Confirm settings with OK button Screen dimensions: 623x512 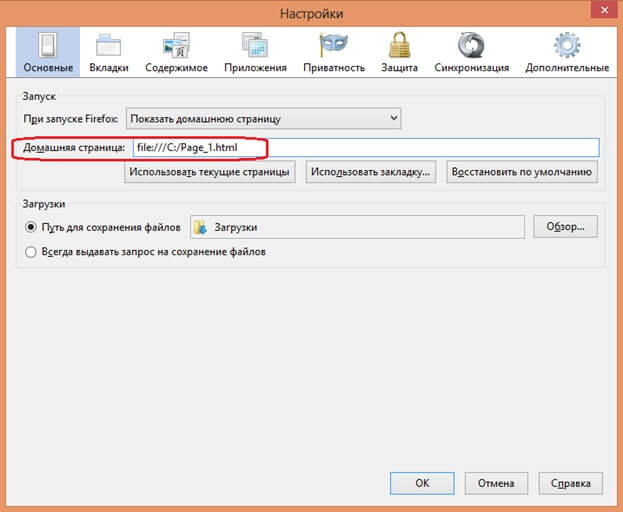(422, 483)
